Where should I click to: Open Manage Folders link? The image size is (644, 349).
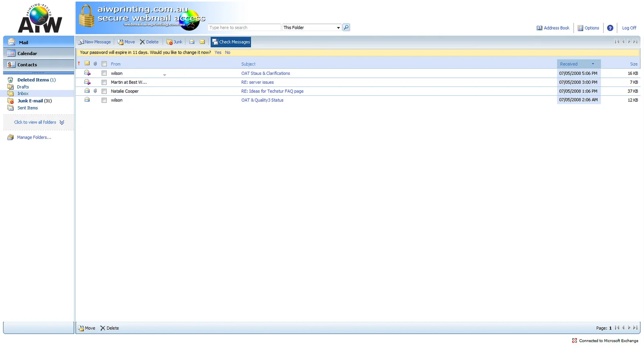(x=34, y=137)
